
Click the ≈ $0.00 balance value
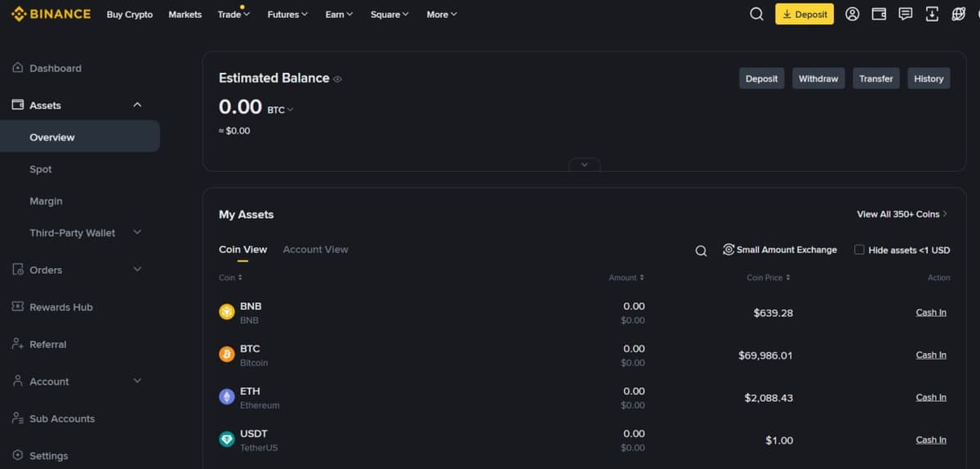(234, 131)
